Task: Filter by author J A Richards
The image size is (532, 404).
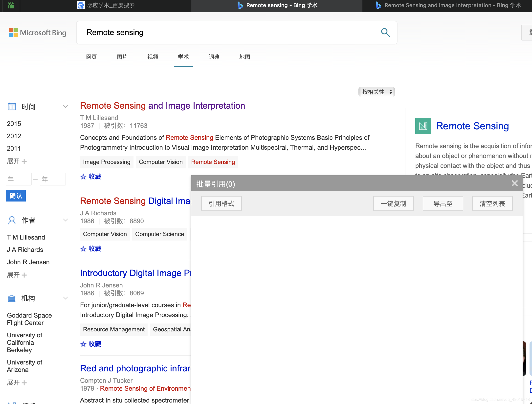Action: 25,250
